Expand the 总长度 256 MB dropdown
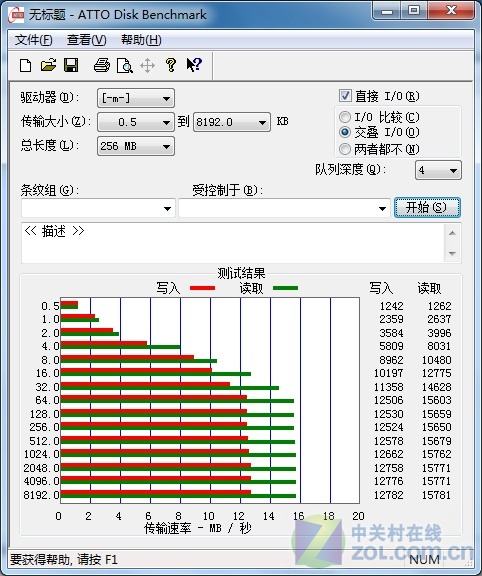The width and height of the screenshot is (482, 576). pos(136,146)
